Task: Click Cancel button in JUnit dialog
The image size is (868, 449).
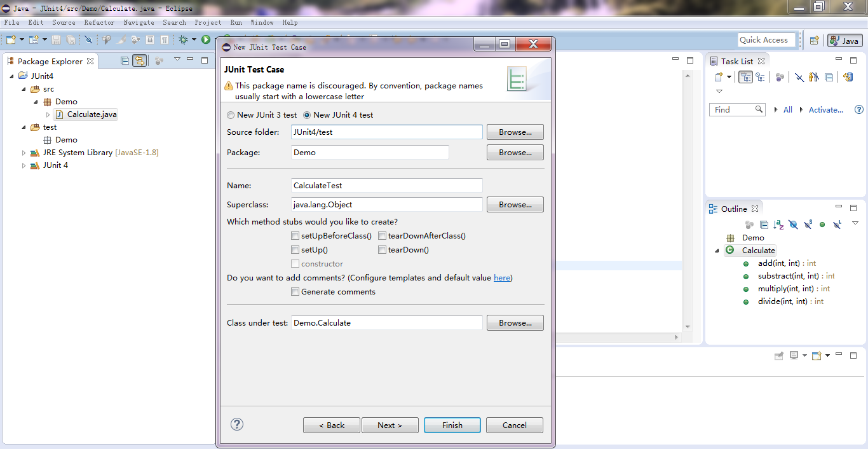Action: point(515,425)
